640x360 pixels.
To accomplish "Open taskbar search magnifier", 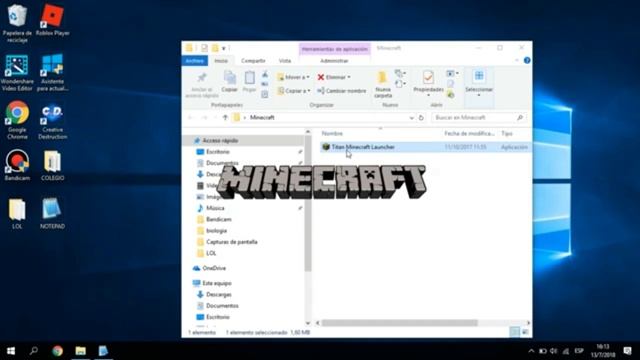I will 34,351.
